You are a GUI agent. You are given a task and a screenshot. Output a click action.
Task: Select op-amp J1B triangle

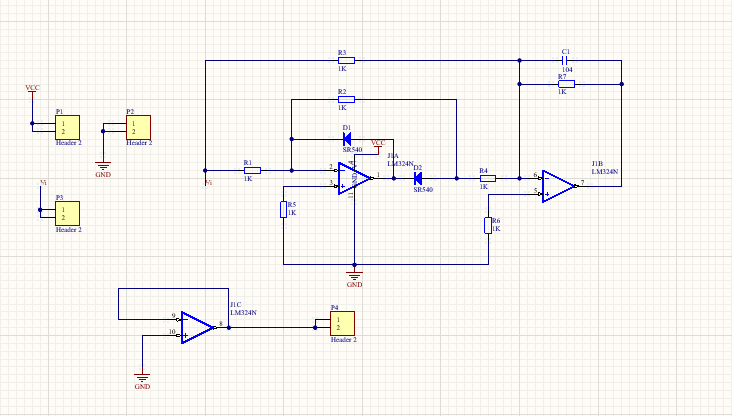tap(558, 186)
